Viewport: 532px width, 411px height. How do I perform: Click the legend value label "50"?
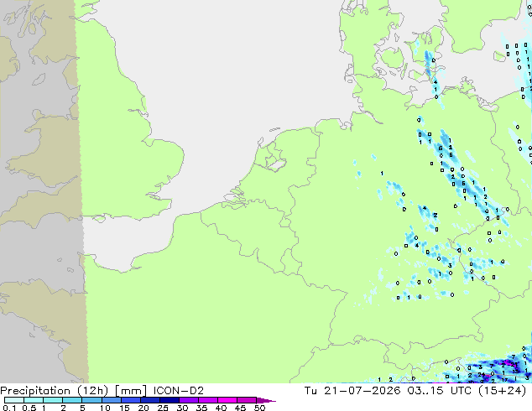point(259,408)
